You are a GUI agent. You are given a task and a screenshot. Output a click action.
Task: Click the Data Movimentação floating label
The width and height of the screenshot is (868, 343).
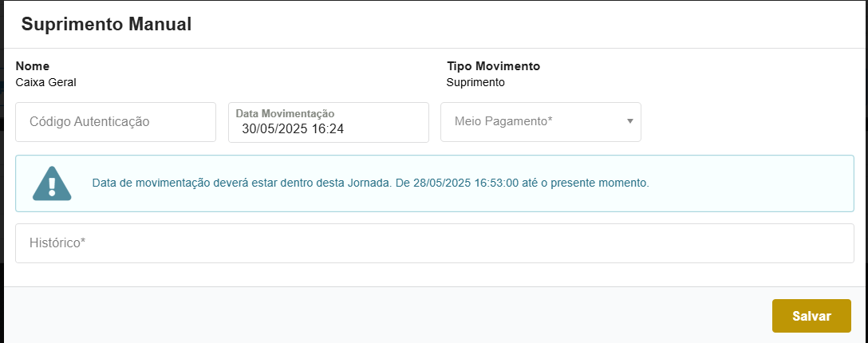pos(285,114)
